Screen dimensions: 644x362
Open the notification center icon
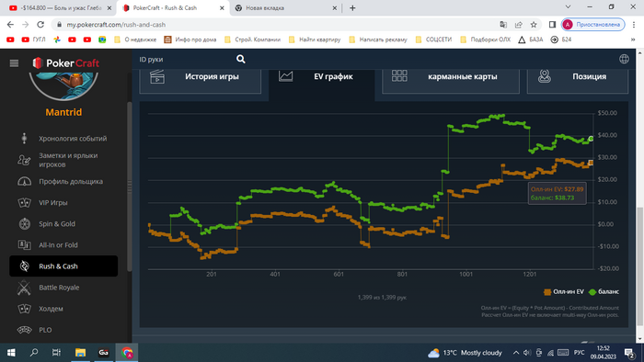(x=629, y=353)
